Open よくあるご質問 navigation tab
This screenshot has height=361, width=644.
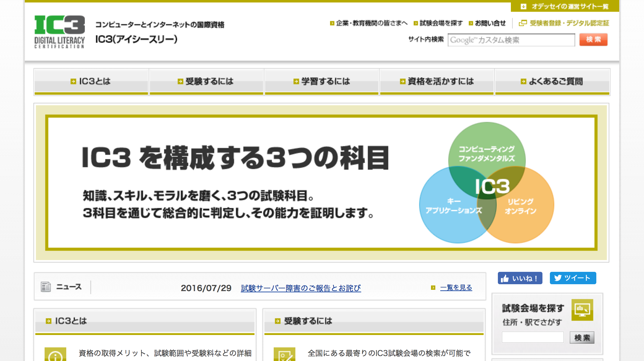[552, 82]
